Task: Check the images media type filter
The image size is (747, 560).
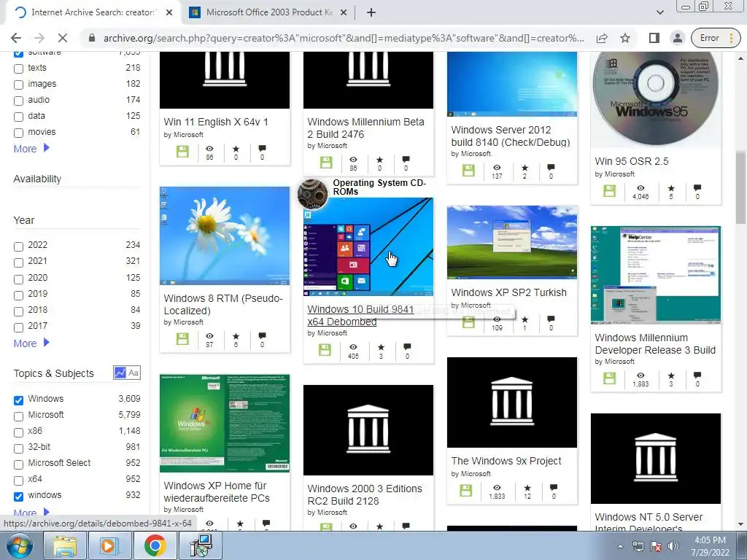Action: click(x=18, y=85)
